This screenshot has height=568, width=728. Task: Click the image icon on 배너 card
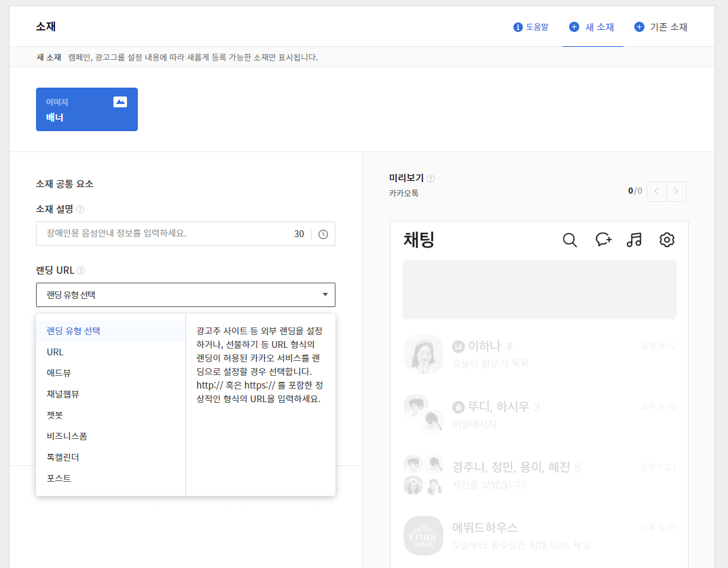pos(120,102)
